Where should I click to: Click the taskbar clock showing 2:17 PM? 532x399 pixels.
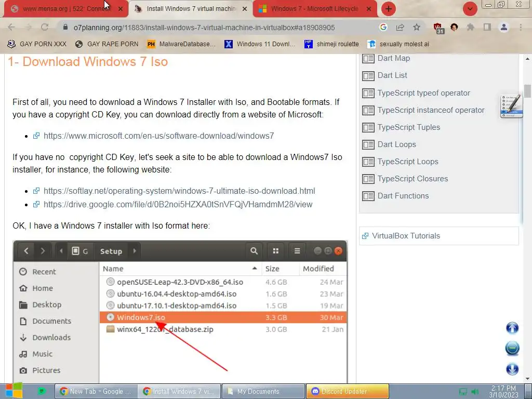[x=503, y=391]
